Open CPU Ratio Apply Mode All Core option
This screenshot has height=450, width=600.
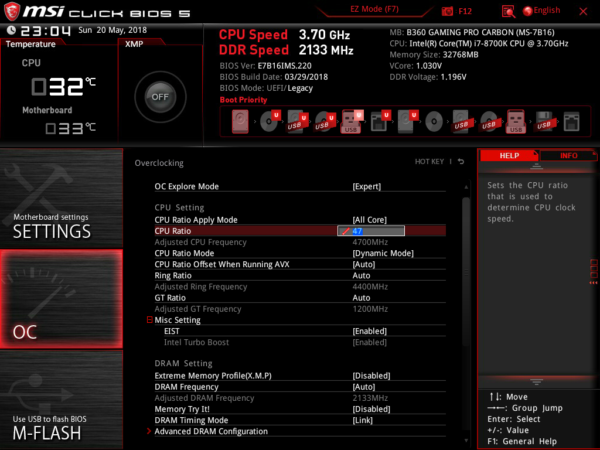(x=369, y=220)
